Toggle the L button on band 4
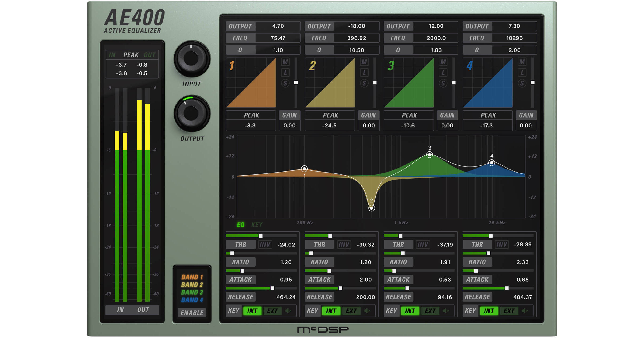Image resolution: width=644 pixels, height=338 pixels. (x=522, y=73)
